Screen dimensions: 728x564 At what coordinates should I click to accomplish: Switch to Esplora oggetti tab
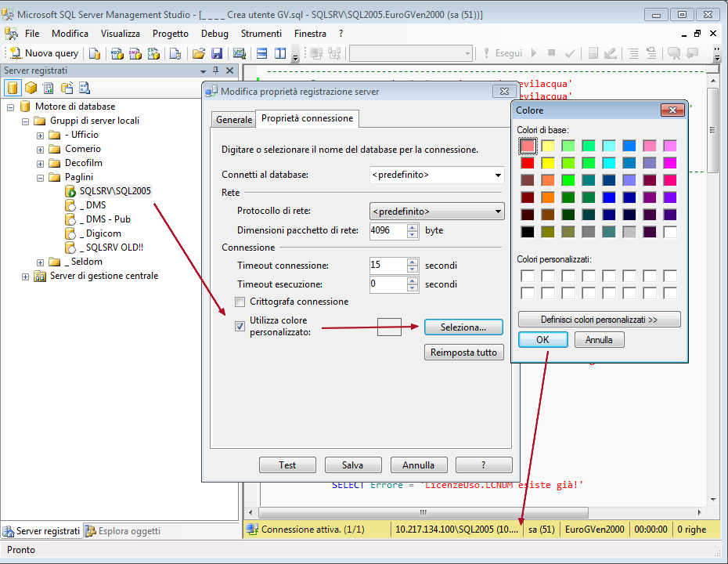pos(124,530)
